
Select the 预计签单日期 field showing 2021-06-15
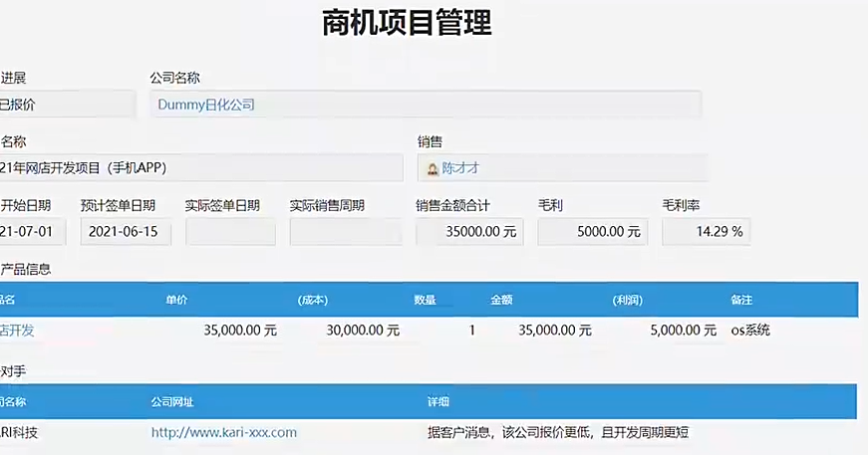126,232
